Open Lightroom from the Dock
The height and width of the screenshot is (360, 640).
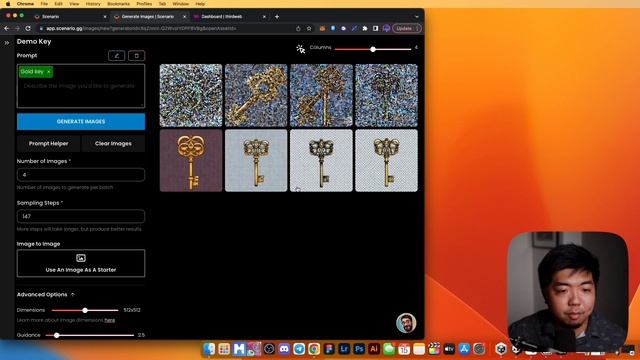pos(344,349)
